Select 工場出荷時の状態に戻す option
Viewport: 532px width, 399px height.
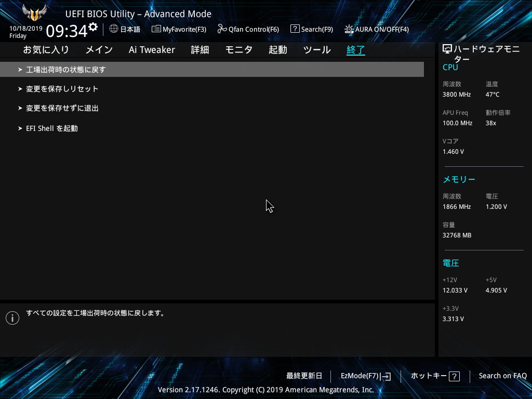point(212,70)
